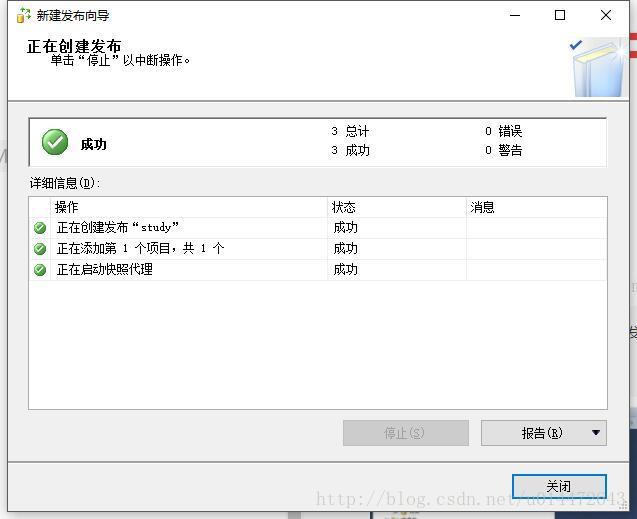Click the '0 警告' summary count
Screen dimensions: 637x519
click(x=504, y=150)
